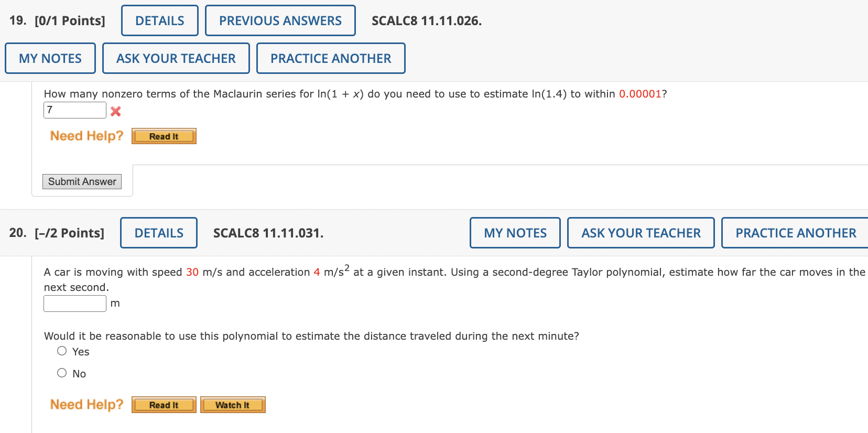The width and height of the screenshot is (868, 433).
Task: Click the answer box containing 7
Action: point(74,110)
